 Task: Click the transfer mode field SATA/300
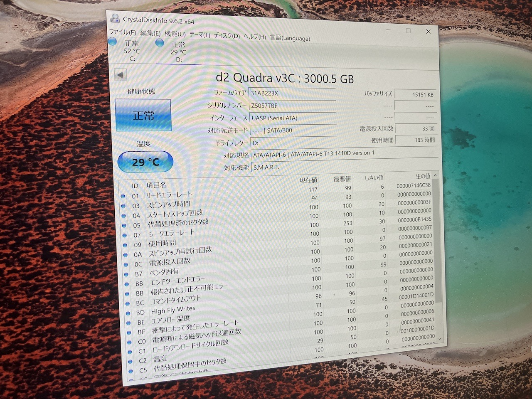tap(293, 131)
